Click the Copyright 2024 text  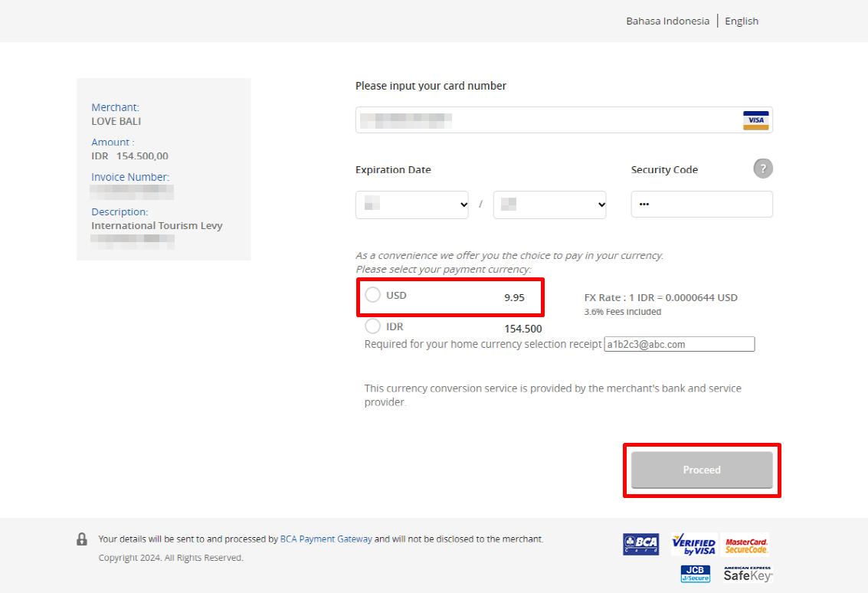pyautogui.click(x=171, y=558)
